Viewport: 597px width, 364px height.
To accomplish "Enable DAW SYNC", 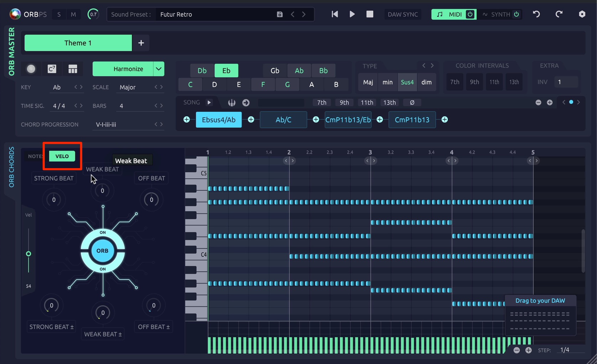I will (x=403, y=14).
